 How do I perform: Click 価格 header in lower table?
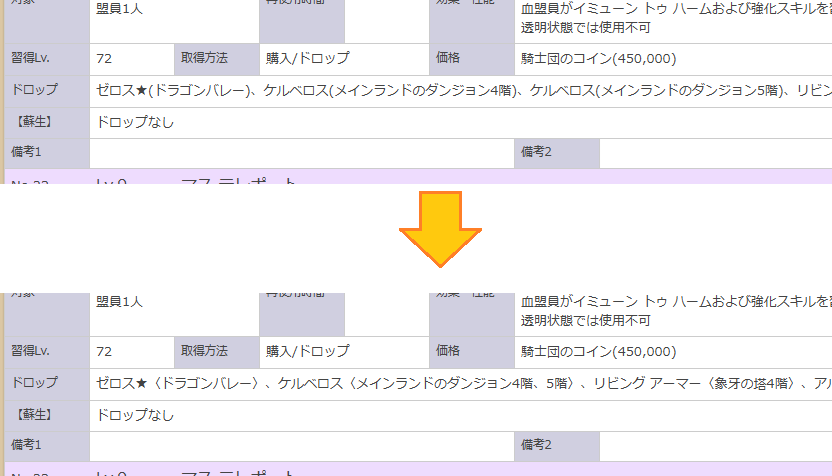point(472,352)
